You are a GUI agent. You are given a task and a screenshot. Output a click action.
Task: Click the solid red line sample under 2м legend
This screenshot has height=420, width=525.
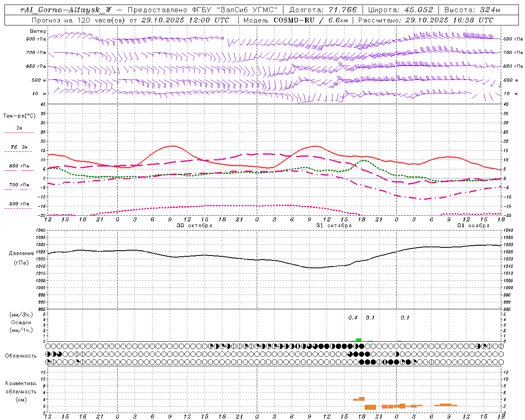tap(19, 133)
